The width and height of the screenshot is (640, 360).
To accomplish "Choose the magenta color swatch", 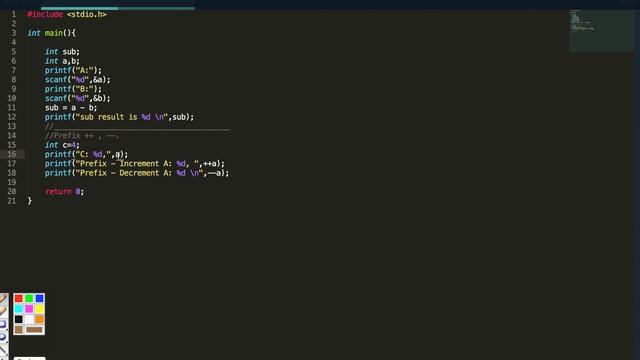I will (x=29, y=309).
